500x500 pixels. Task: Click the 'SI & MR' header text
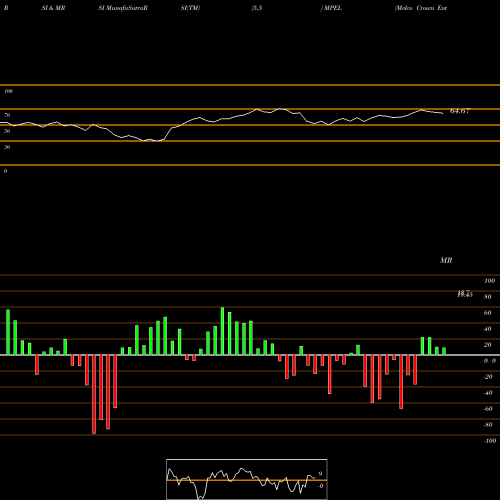click(x=53, y=8)
